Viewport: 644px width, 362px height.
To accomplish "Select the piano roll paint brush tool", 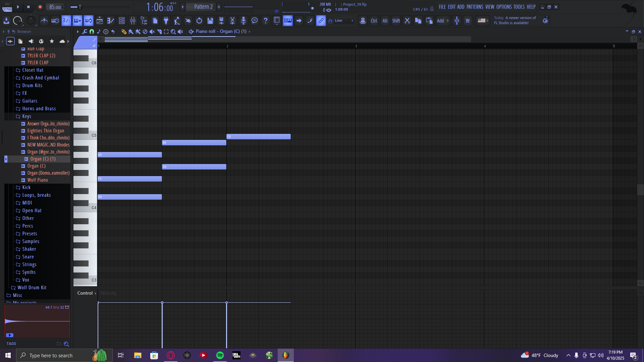I will coord(131,32).
